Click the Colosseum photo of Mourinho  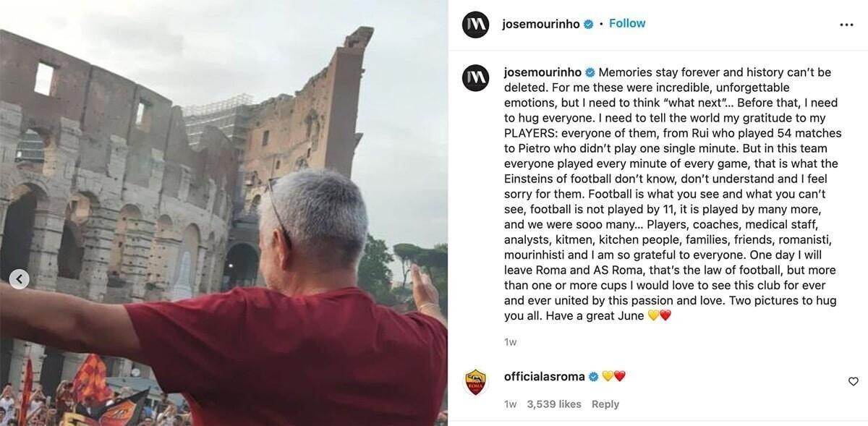tap(224, 213)
